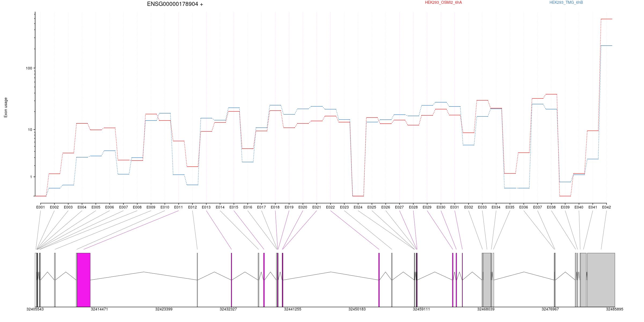Click exon label E028
Image resolution: width=644 pixels, height=322 pixels.
[413, 207]
